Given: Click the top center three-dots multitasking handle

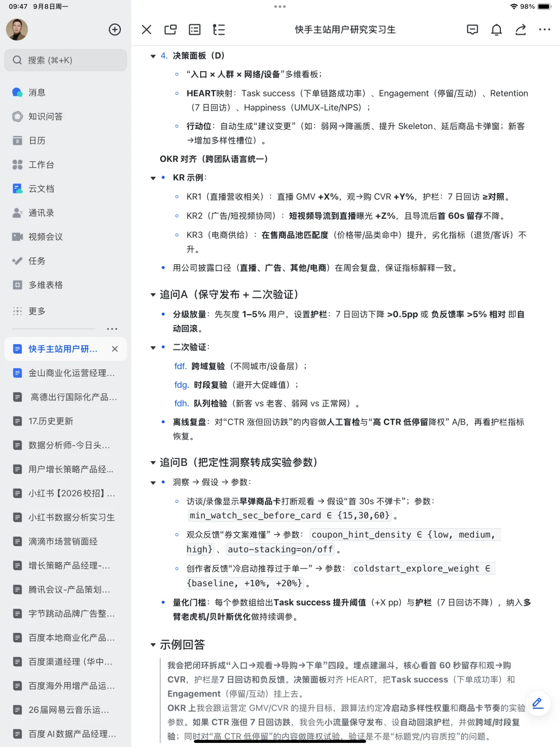Looking at the screenshot, I should click(280, 7).
